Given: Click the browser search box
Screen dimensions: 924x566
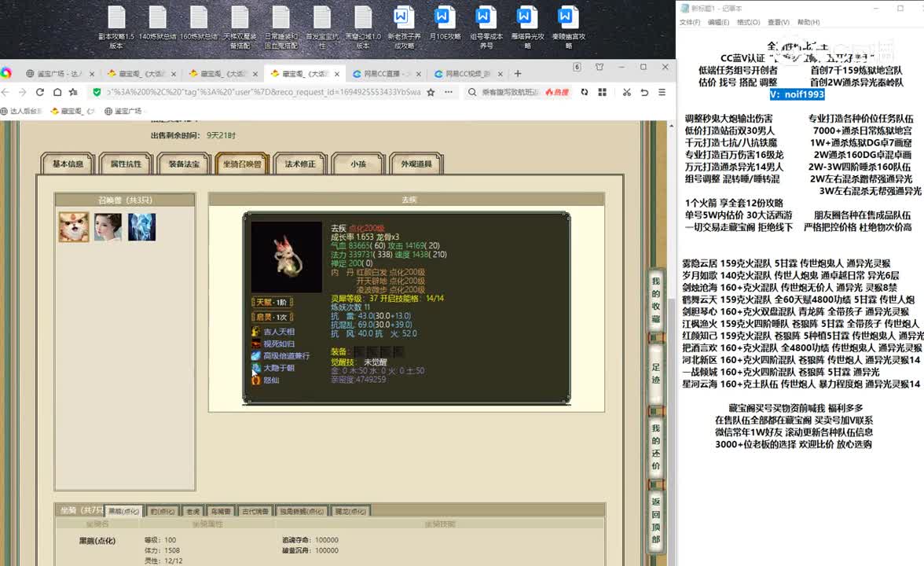Looking at the screenshot, I should click(510, 92).
